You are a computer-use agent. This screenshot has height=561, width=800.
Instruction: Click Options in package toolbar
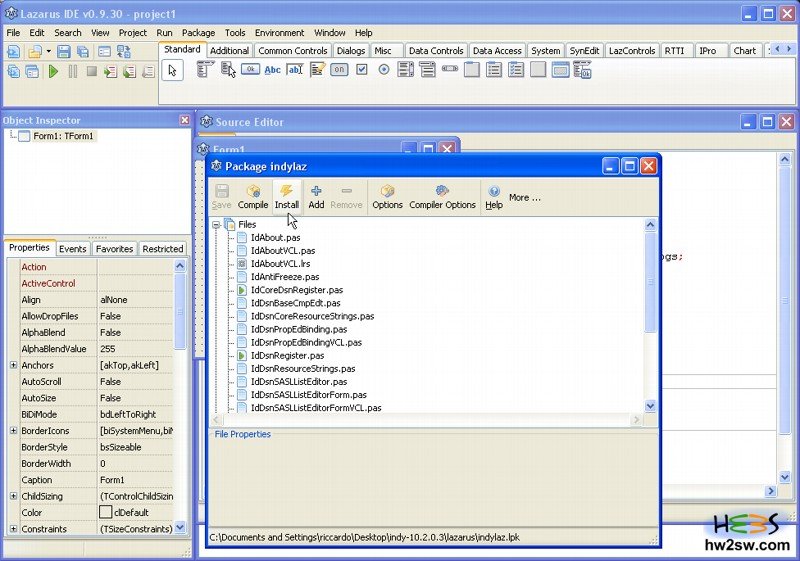387,197
